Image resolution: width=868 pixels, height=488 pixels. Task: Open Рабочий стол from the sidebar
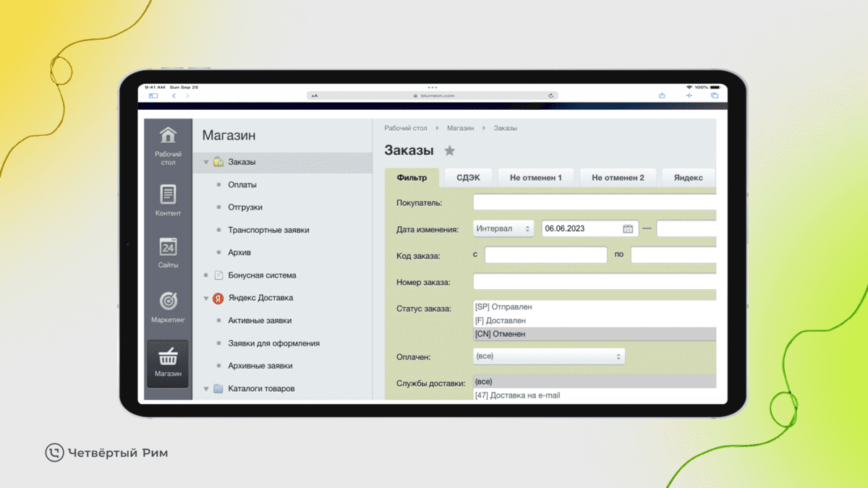(x=168, y=145)
